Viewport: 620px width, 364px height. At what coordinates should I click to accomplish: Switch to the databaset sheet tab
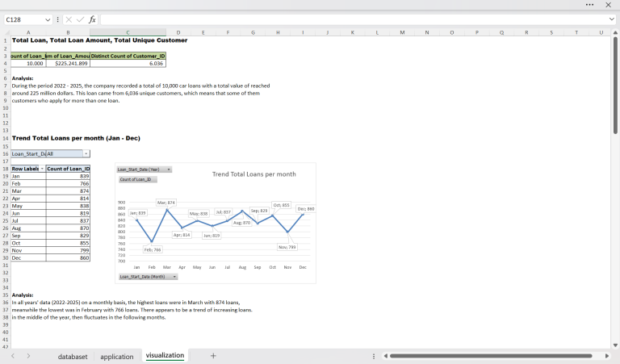[73, 356]
